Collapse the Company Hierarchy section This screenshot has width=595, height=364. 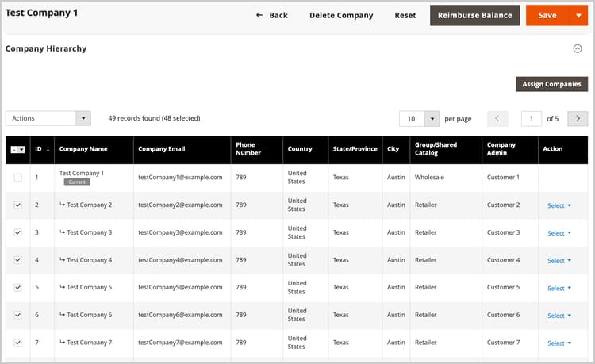578,48
